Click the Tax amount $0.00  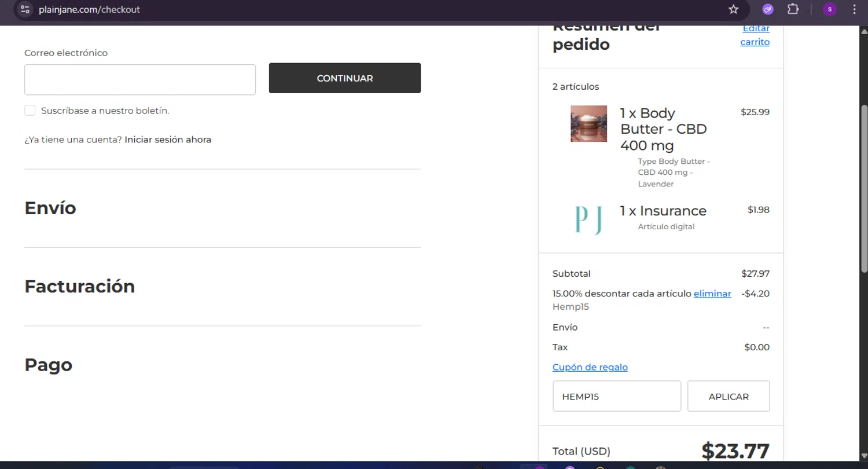tap(757, 347)
